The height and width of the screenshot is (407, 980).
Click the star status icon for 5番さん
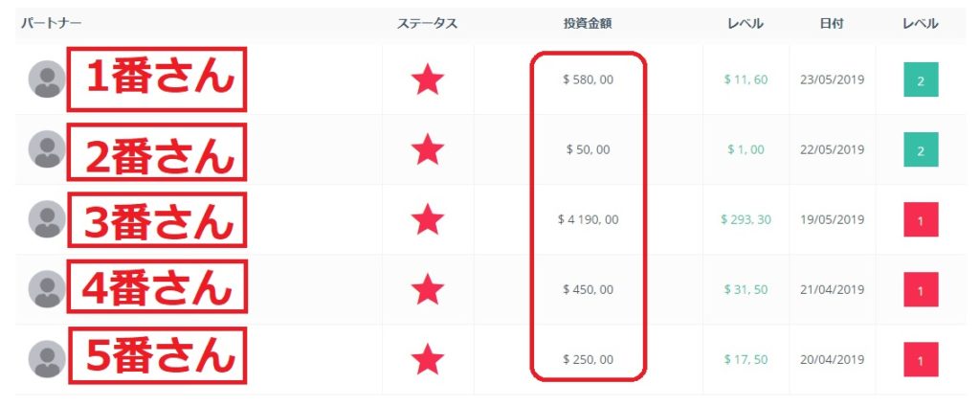[x=428, y=359]
